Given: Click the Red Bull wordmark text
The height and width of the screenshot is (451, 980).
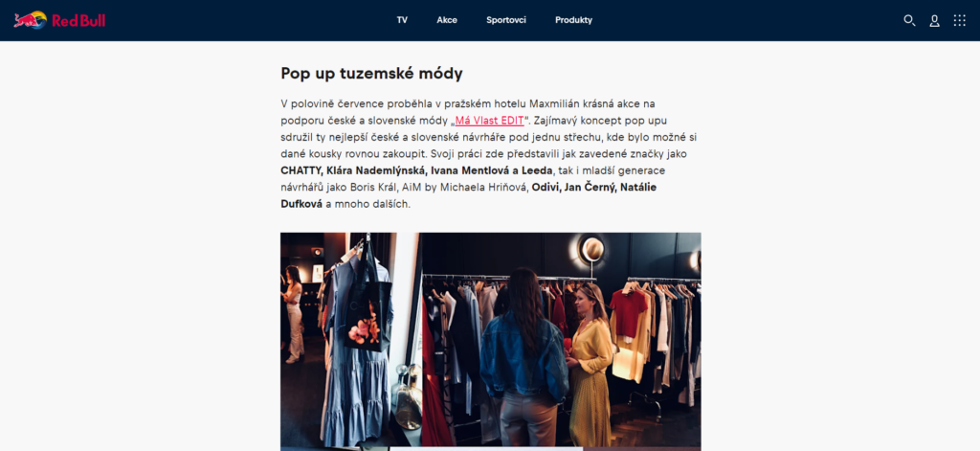Looking at the screenshot, I should [78, 21].
